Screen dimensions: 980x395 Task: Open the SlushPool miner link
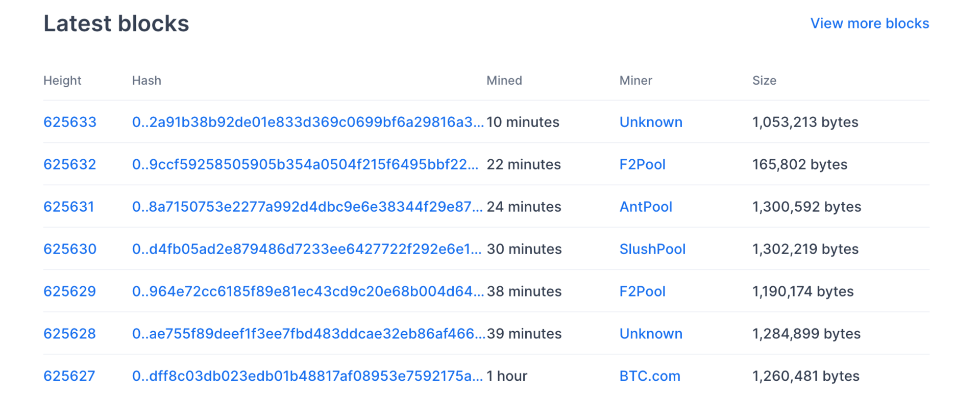652,249
